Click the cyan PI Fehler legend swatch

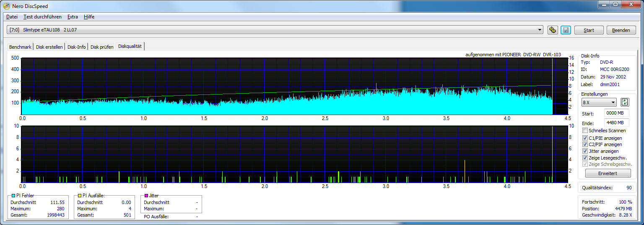13,196
